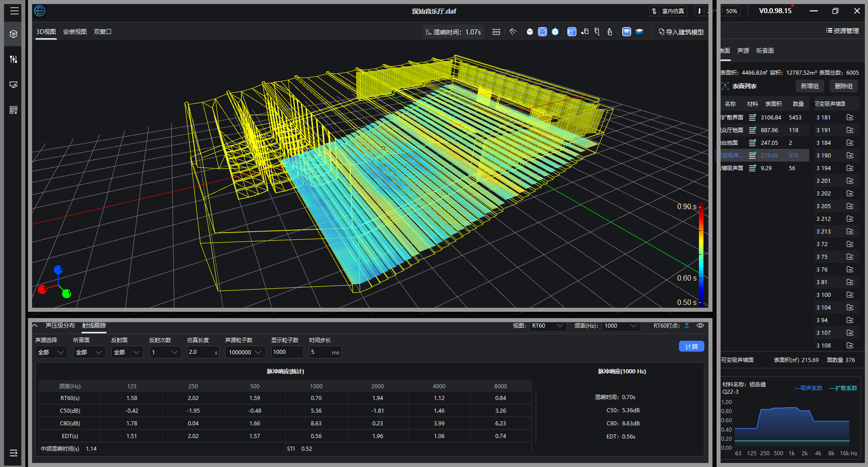Open the hamburger menu at top left

14,11
